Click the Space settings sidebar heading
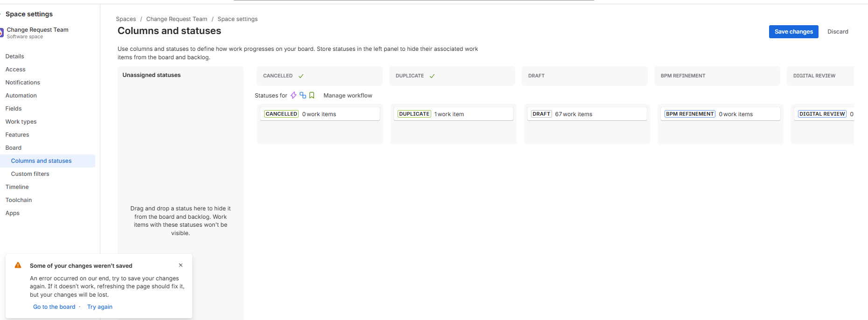This screenshot has width=868, height=320. coord(29,14)
